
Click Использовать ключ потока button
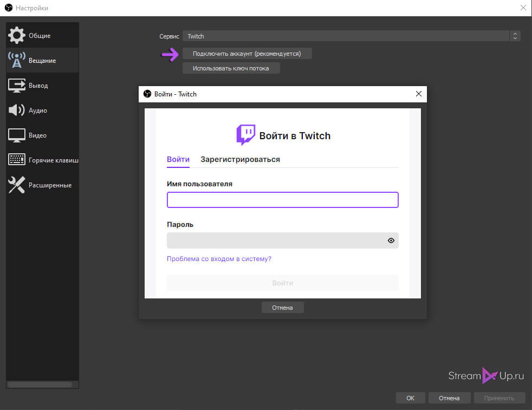[x=231, y=68]
